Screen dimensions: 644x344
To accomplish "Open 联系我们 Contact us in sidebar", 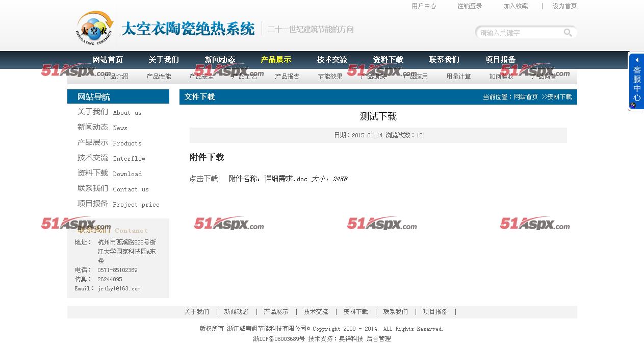I will [x=113, y=188].
